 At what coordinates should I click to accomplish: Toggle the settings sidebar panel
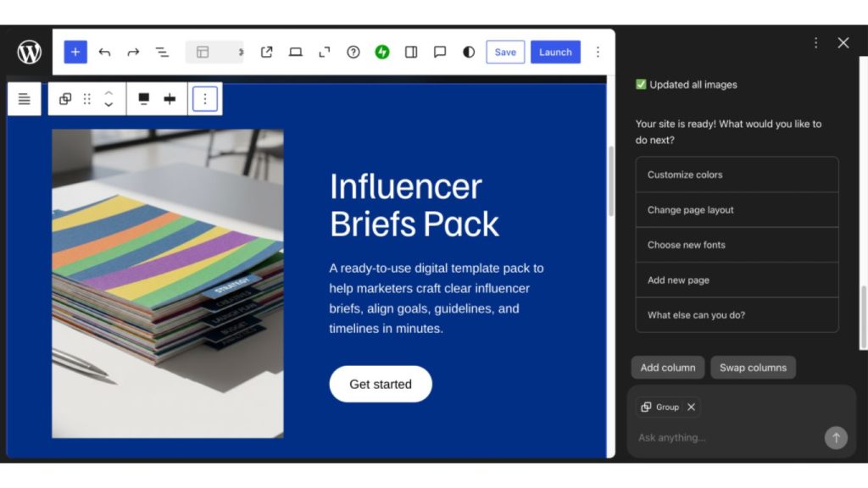tap(411, 53)
